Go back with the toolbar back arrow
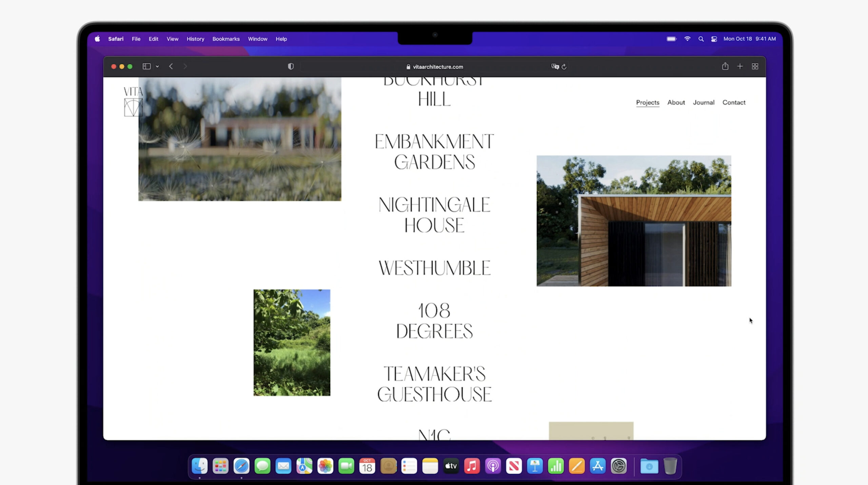The image size is (868, 485). pyautogui.click(x=171, y=66)
